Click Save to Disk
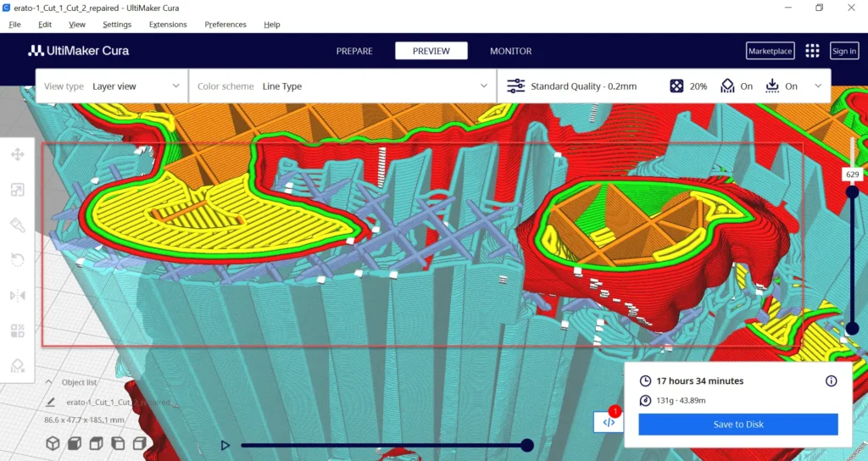Image resolution: width=868 pixels, height=461 pixels. pos(738,425)
